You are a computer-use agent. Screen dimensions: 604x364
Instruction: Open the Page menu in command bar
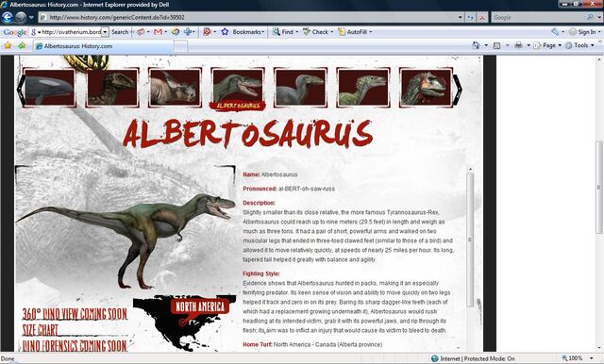pos(547,45)
